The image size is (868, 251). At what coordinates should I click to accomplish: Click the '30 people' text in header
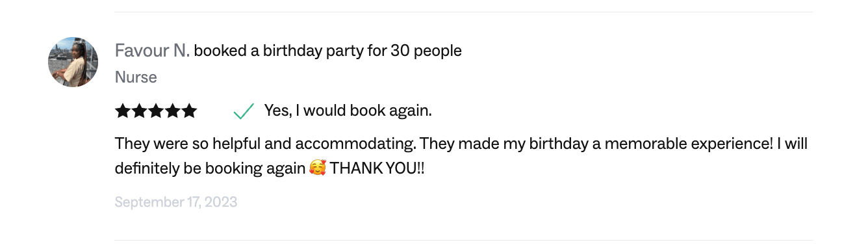tap(426, 51)
